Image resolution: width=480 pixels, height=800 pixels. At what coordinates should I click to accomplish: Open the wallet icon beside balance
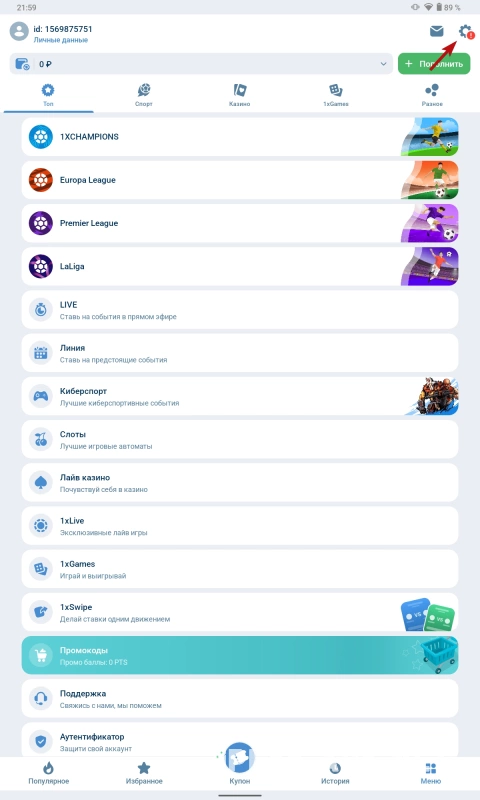pyautogui.click(x=22, y=64)
